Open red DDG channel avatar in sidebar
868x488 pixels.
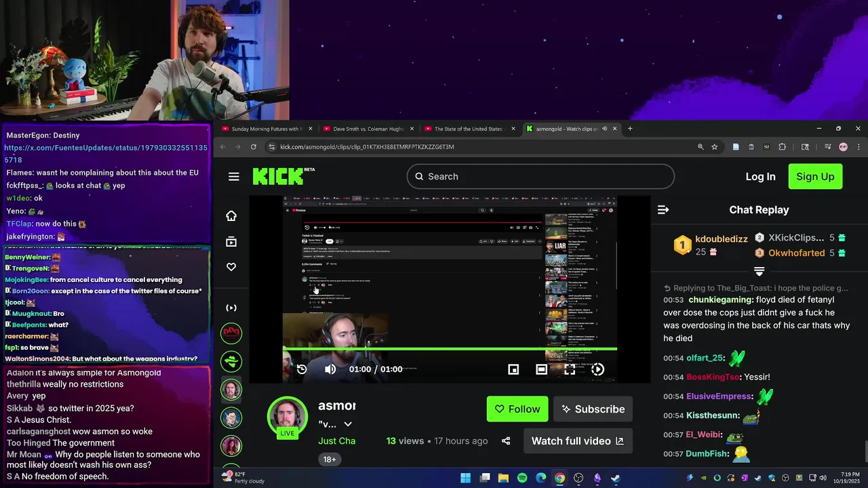[x=231, y=333]
